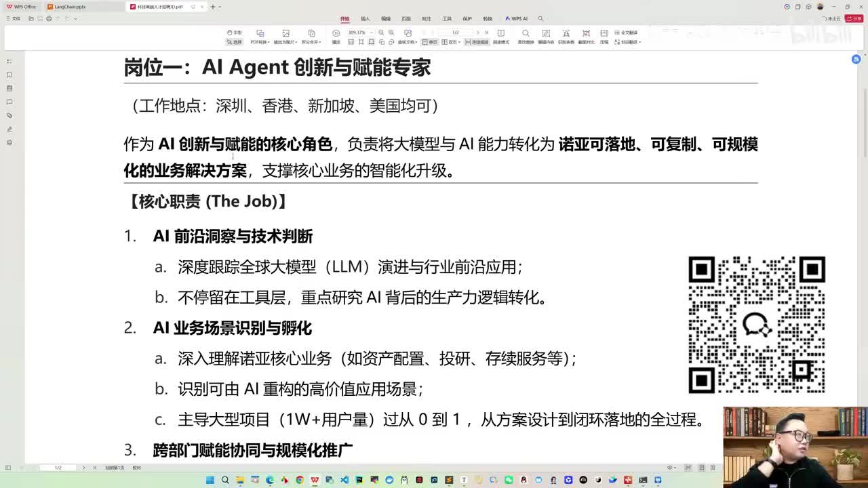Jump to last page in toolbar
Viewport: 868px width, 488px height.
486,33
